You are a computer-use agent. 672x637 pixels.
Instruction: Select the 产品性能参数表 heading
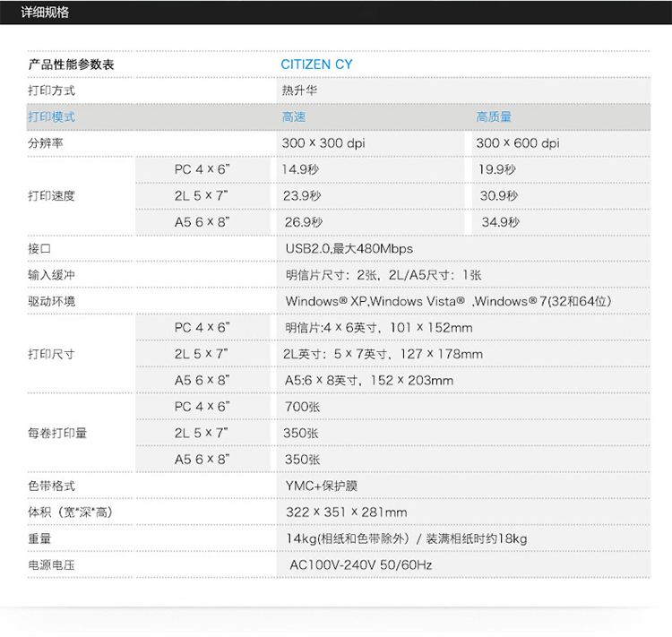click(71, 65)
